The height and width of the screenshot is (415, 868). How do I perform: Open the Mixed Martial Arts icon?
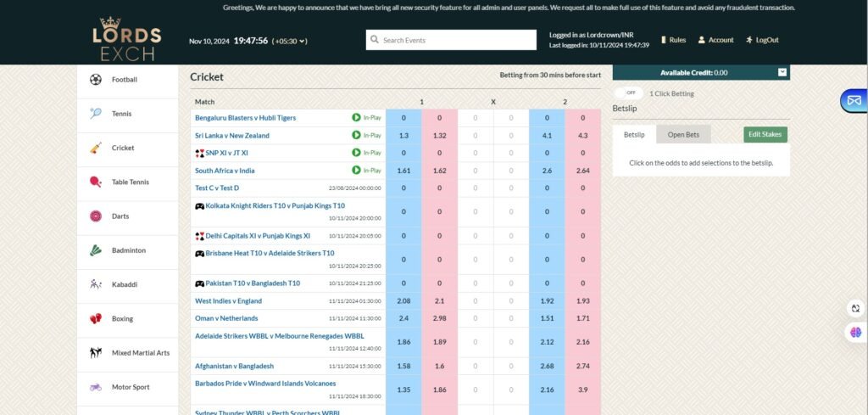96,353
